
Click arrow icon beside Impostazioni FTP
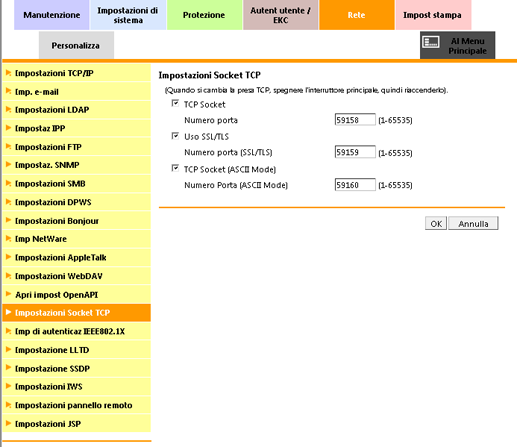(x=9, y=146)
